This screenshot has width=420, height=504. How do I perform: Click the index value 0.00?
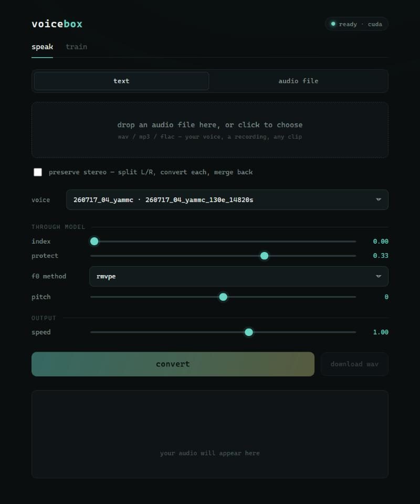pos(381,241)
